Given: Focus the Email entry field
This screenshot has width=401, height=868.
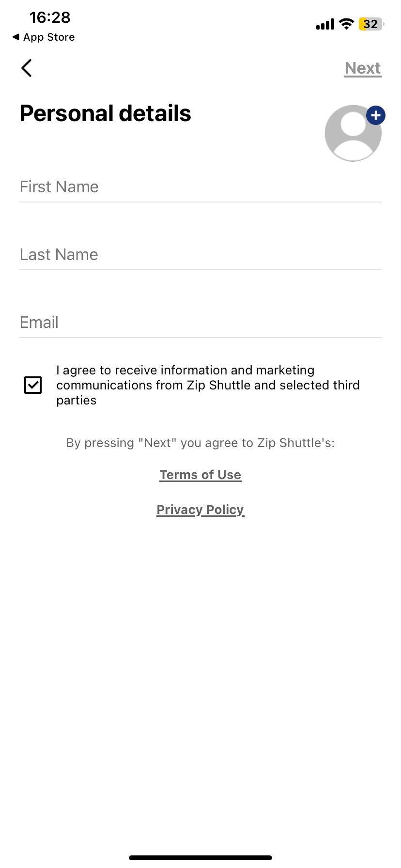Looking at the screenshot, I should (200, 322).
